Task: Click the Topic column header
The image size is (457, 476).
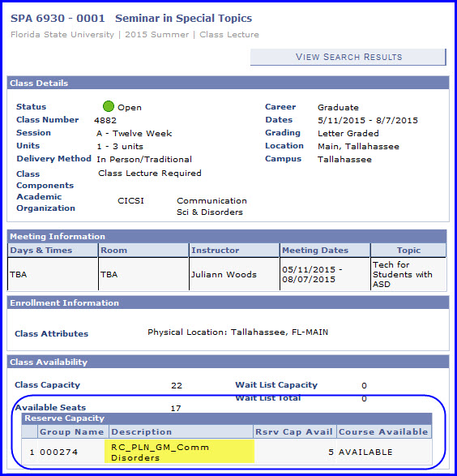Action: click(x=408, y=250)
